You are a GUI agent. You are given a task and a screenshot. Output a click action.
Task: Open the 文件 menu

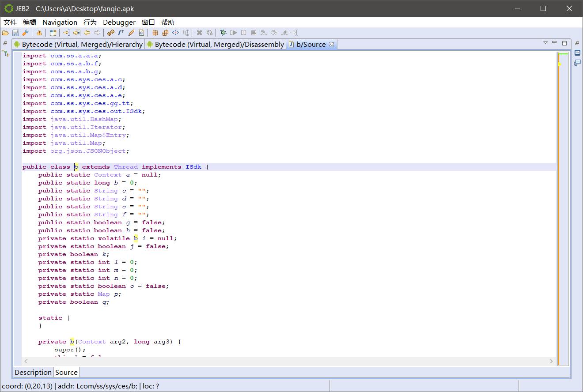pyautogui.click(x=10, y=22)
